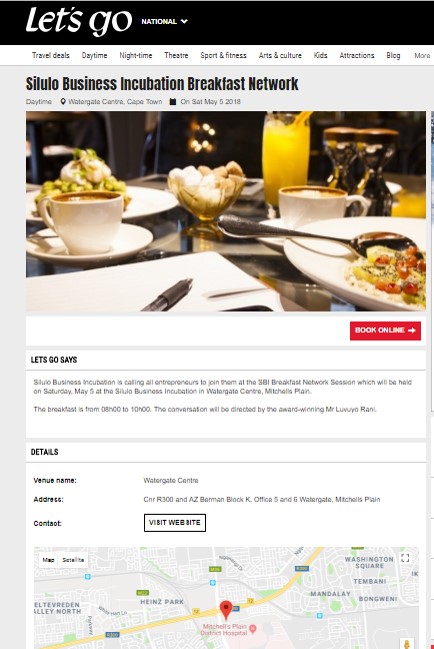Click the VISIT WEBSITE button

(x=175, y=523)
